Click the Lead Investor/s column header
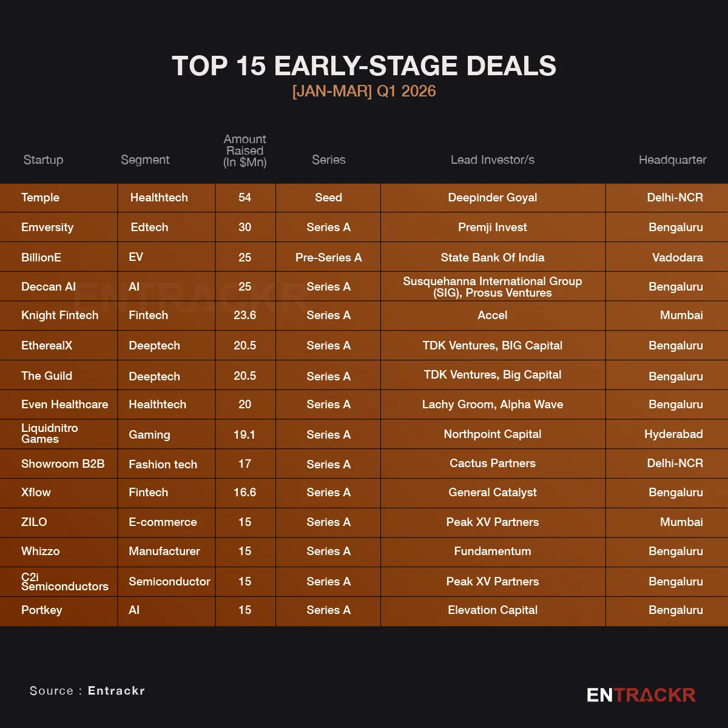The height and width of the screenshot is (728, 728). (492, 160)
